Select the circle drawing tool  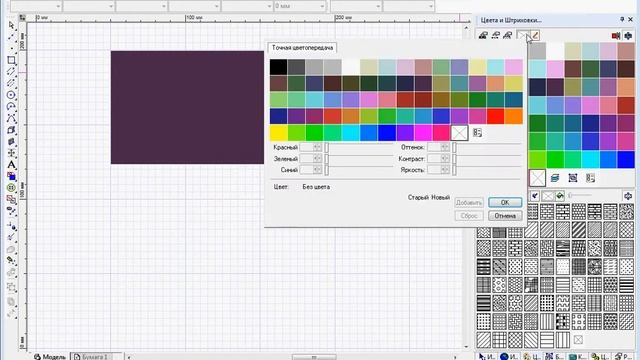[11, 95]
